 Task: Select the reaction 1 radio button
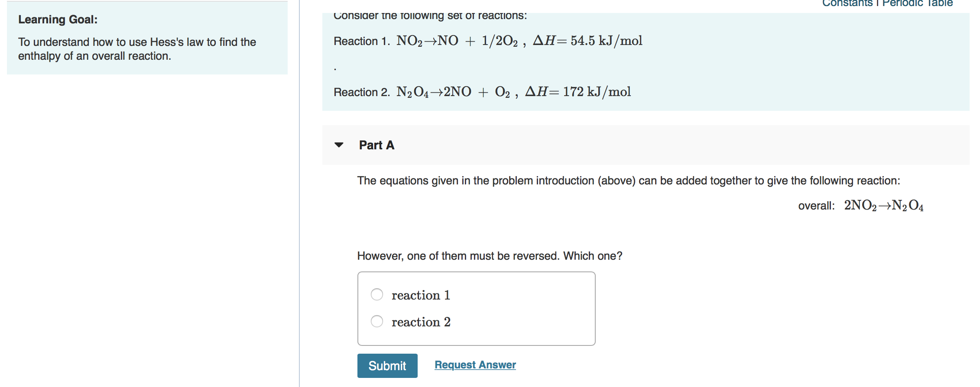click(376, 294)
